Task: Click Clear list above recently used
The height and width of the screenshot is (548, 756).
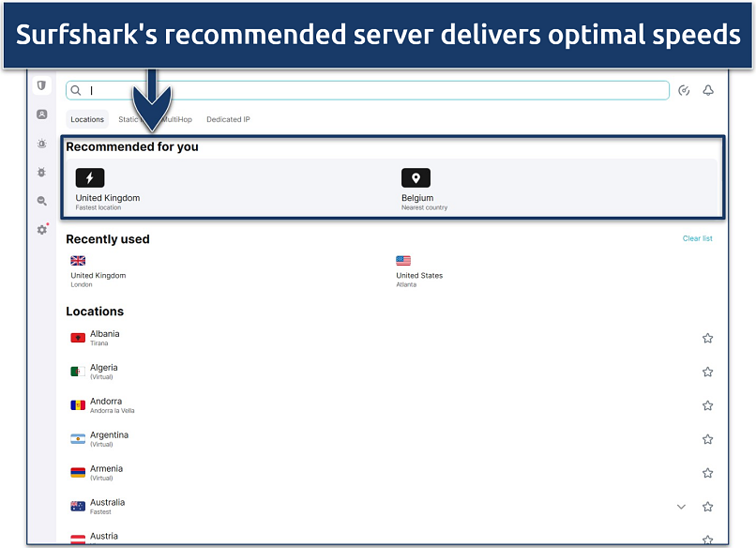Action: pos(698,238)
